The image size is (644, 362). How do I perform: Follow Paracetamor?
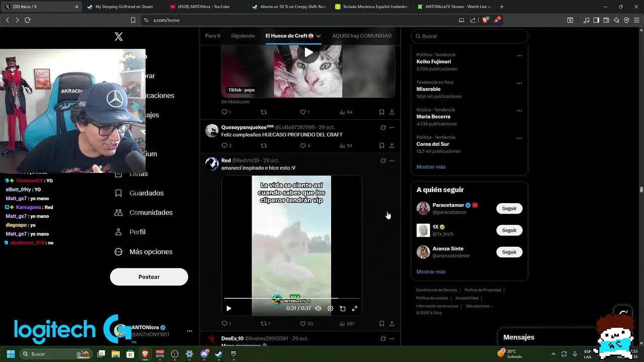tap(509, 209)
